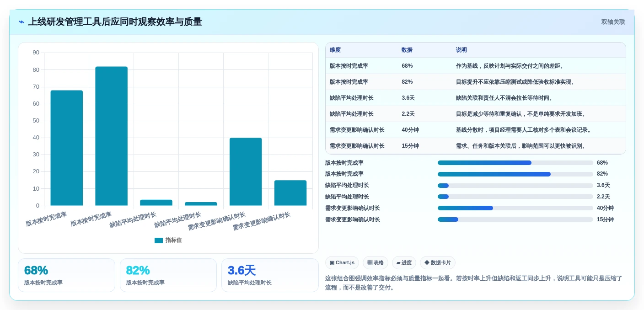
Task: Click the text 目标是减少等待和重复确认，不是单纯要求开发加班。
Action: 521,114
